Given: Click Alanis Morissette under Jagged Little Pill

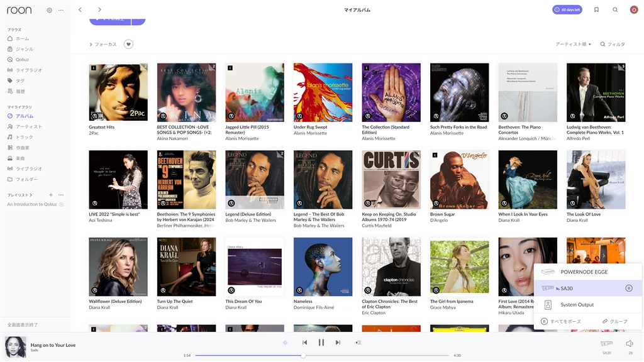Looking at the screenshot, I should click(x=242, y=139).
